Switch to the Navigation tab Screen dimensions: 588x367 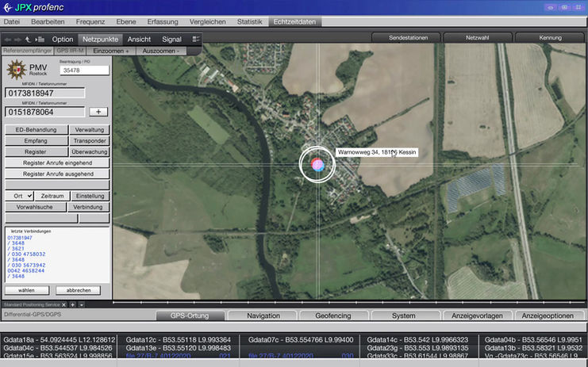263,315
